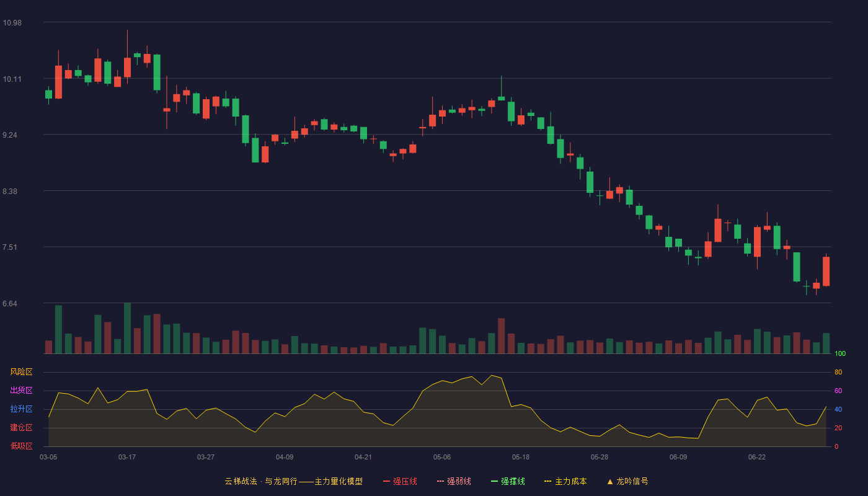Toggle the 强撑线 legend series

tap(508, 481)
